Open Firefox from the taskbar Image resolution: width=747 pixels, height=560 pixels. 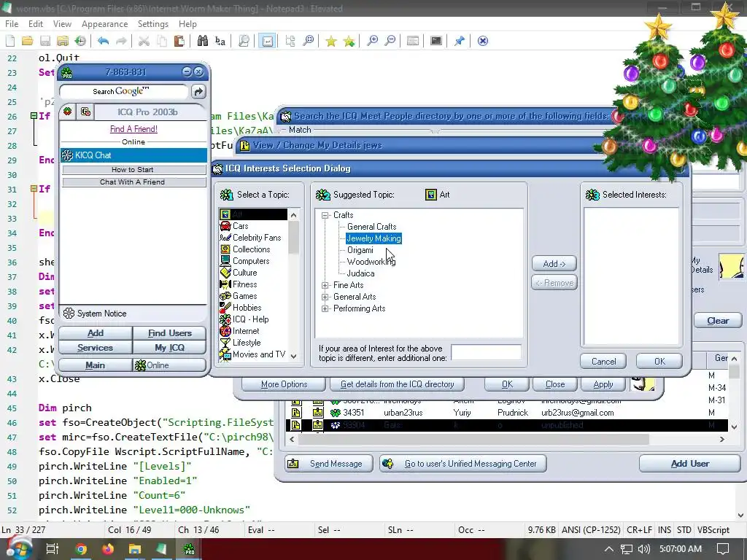click(108, 550)
